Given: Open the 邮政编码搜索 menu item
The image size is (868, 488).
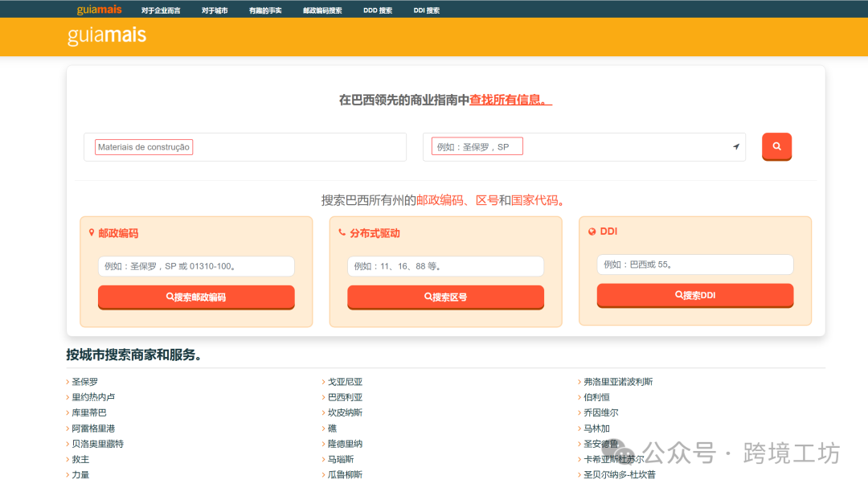Looking at the screenshot, I should 321,9.
